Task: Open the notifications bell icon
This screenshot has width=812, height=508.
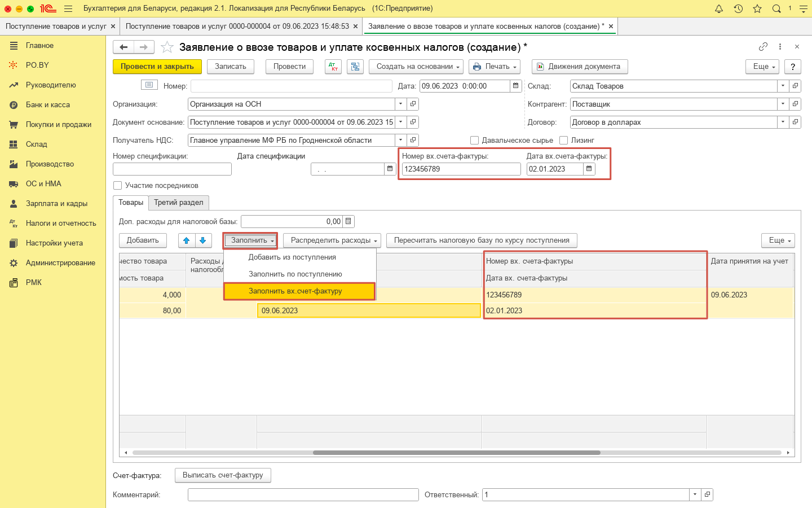Action: pyautogui.click(x=719, y=8)
